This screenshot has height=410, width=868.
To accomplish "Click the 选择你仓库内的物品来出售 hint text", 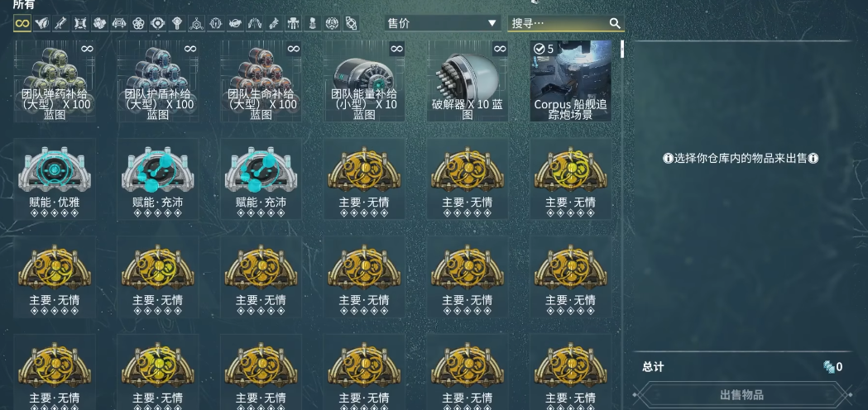I will (741, 158).
